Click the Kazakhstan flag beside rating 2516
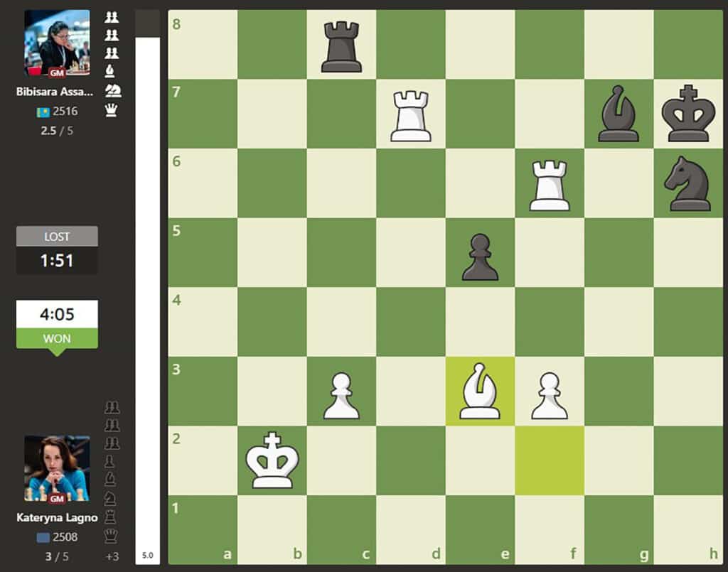The height and width of the screenshot is (572, 728). pyautogui.click(x=43, y=112)
